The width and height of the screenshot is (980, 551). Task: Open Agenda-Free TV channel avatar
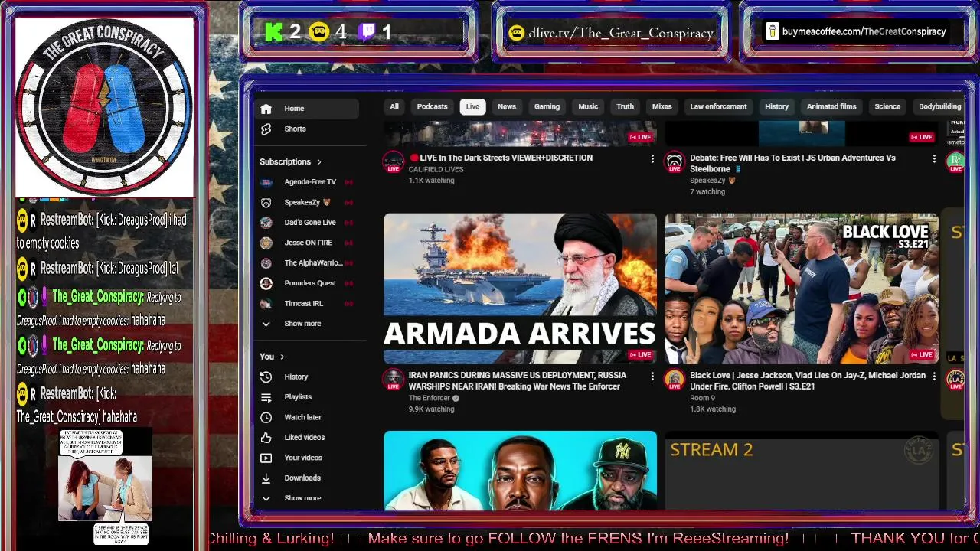(x=266, y=182)
